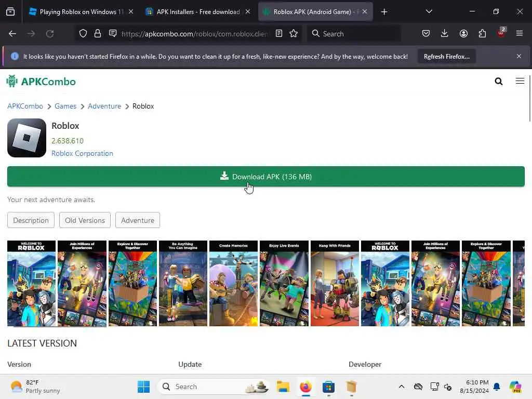Open APKCombo hamburger site menu

tap(520, 81)
